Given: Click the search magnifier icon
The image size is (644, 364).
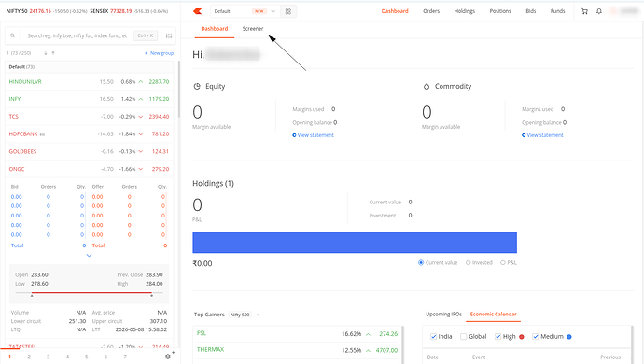Looking at the screenshot, I should pos(13,35).
